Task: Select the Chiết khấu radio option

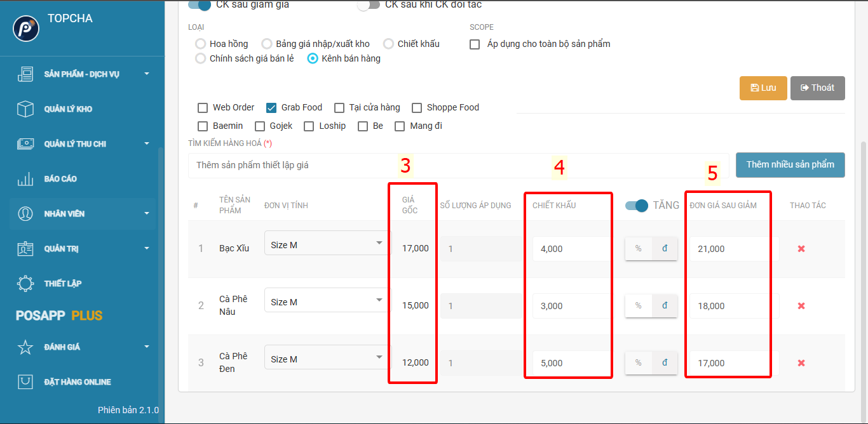Action: (x=389, y=44)
